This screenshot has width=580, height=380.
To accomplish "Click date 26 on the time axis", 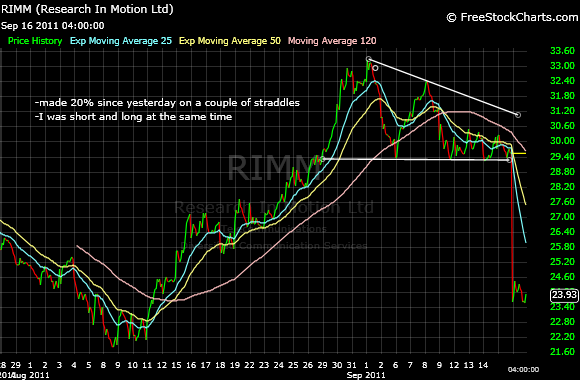I will pyautogui.click(x=307, y=365).
